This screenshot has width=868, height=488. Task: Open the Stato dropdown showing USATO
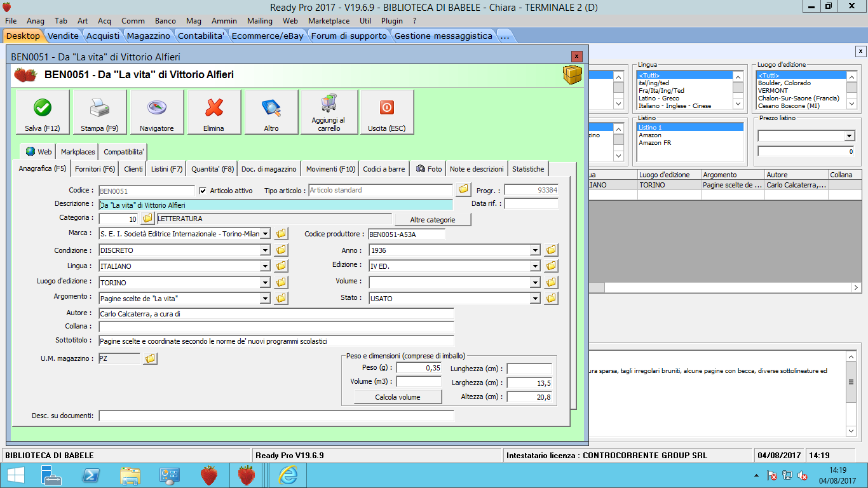pos(536,298)
